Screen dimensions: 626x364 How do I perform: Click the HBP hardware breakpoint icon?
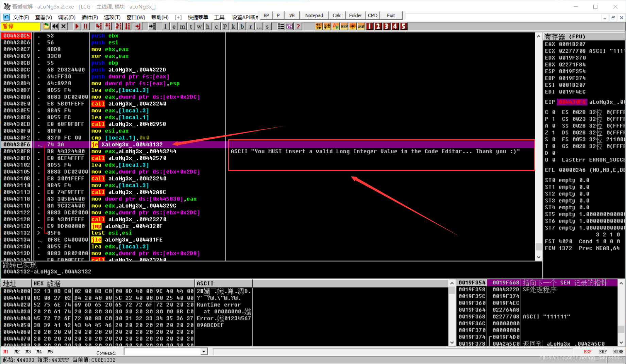click(344, 26)
